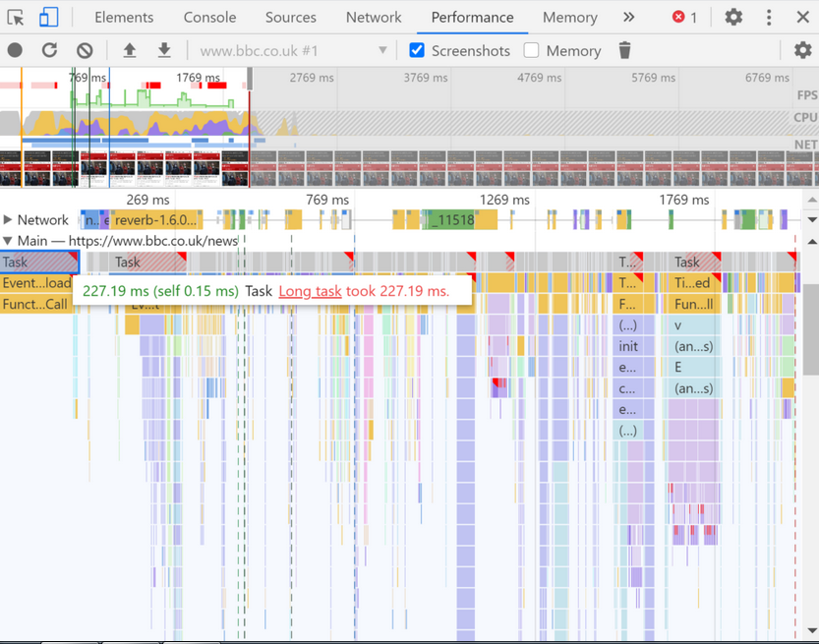
Task: Clear the recording with the clear icon
Action: tap(85, 50)
